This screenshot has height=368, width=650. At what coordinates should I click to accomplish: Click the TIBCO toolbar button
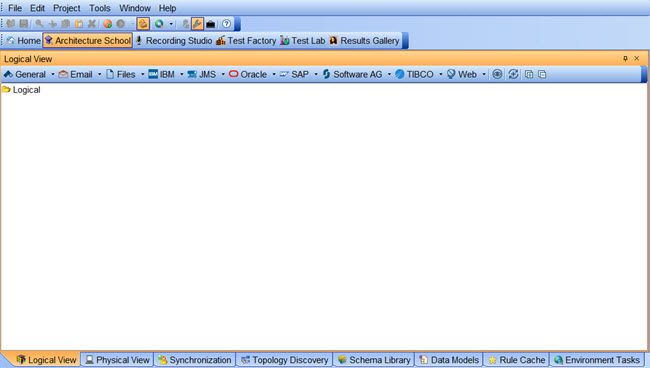(x=415, y=75)
